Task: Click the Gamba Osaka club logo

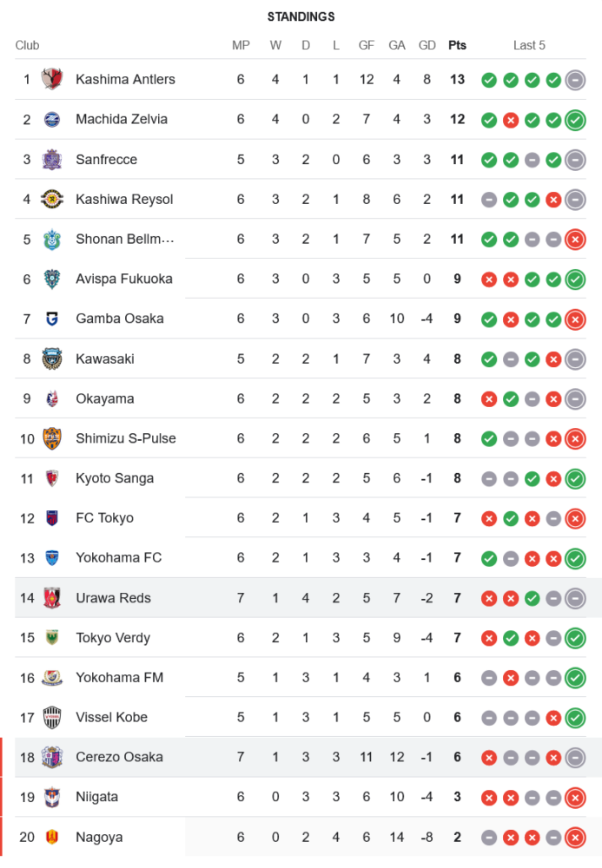Action: pyautogui.click(x=52, y=319)
